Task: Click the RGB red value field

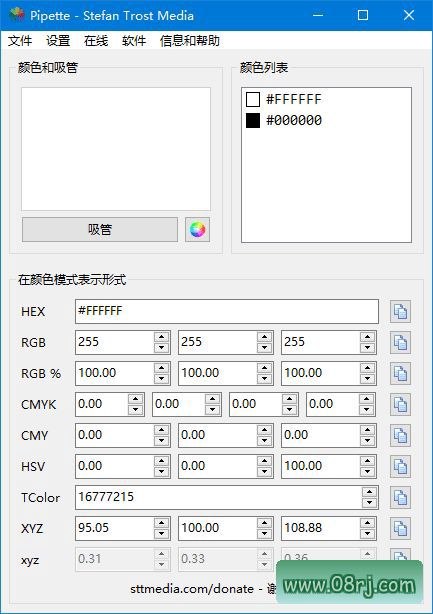Action: [114, 343]
